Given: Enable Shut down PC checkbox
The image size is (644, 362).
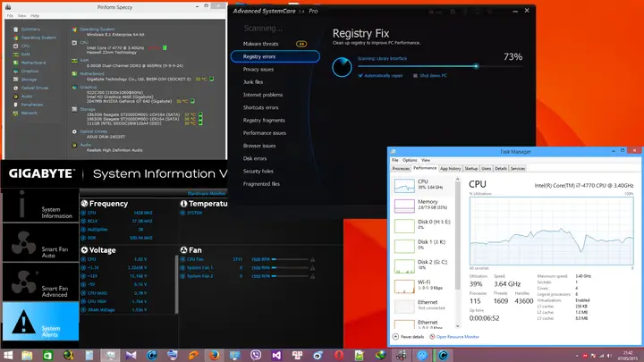Looking at the screenshot, I should click(415, 75).
